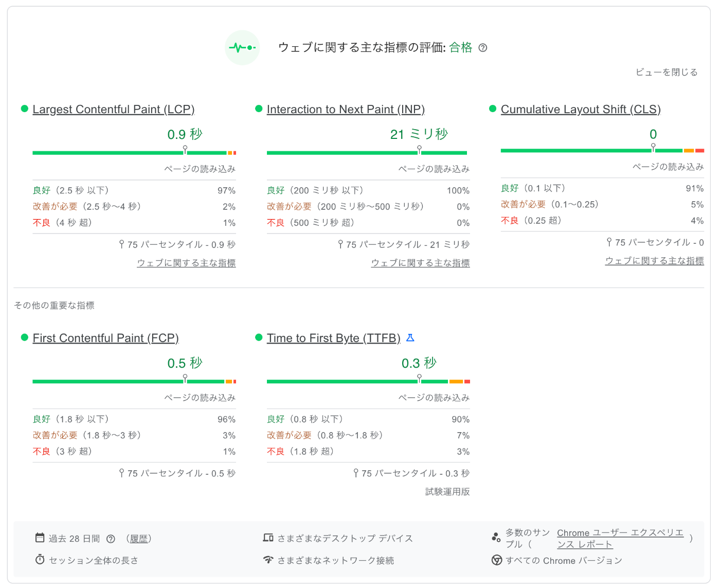Click さまざまなデスクトップ デバイス text

(345, 539)
